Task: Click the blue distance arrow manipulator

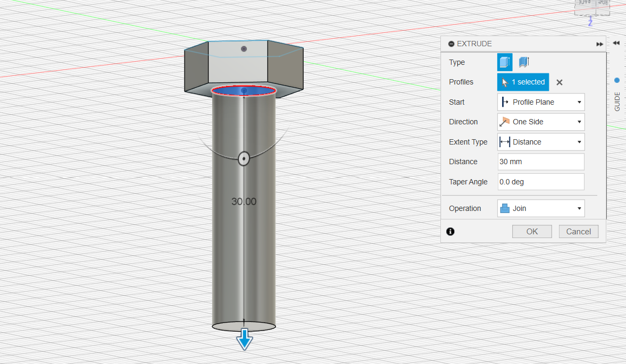Action: (x=244, y=339)
